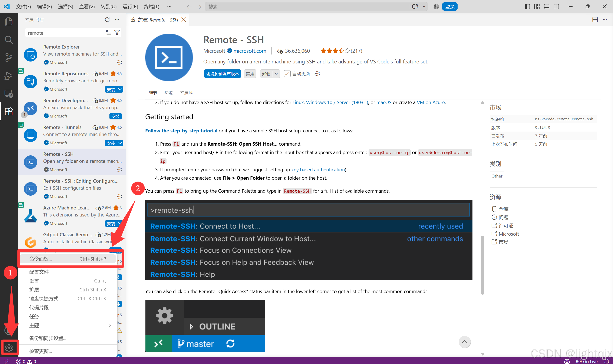Close the Remote - SSH extension tab
This screenshot has width=613, height=364.
coord(184,20)
